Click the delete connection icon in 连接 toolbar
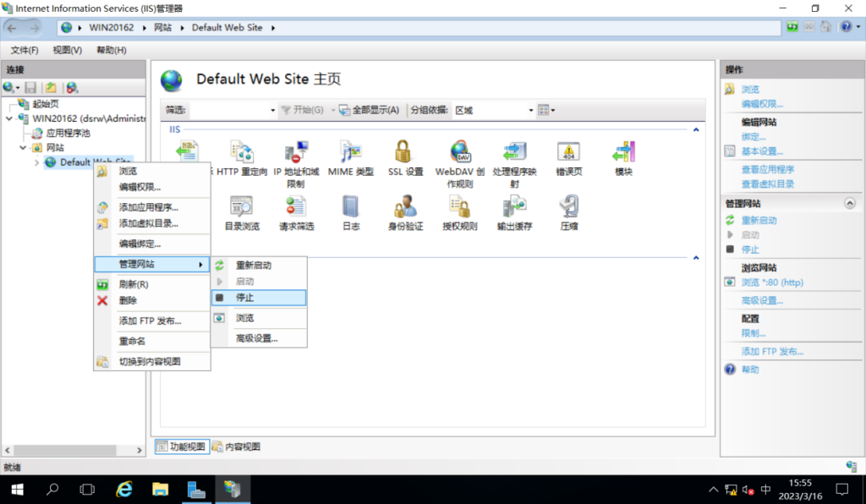866x504 pixels. pyautogui.click(x=72, y=88)
